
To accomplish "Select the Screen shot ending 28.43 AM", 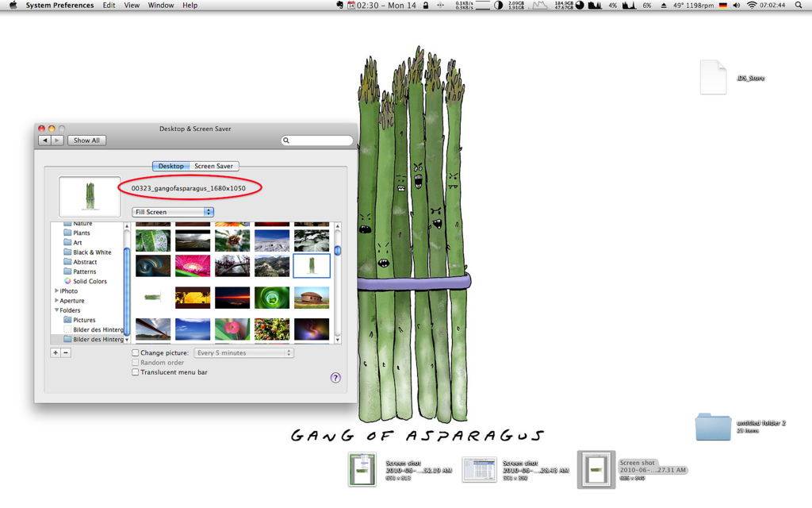I will coord(479,470).
